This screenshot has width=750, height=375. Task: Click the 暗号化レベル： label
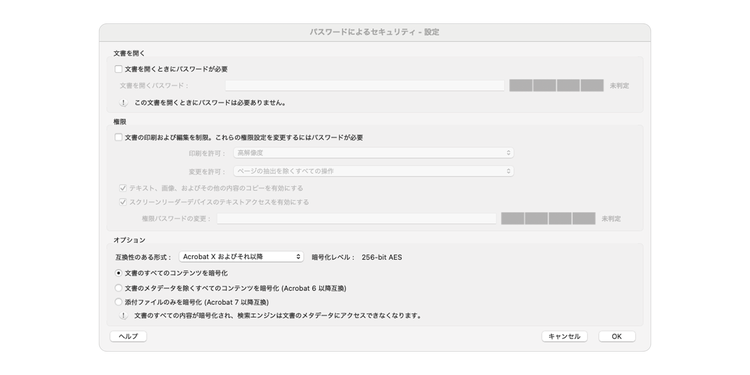(333, 257)
